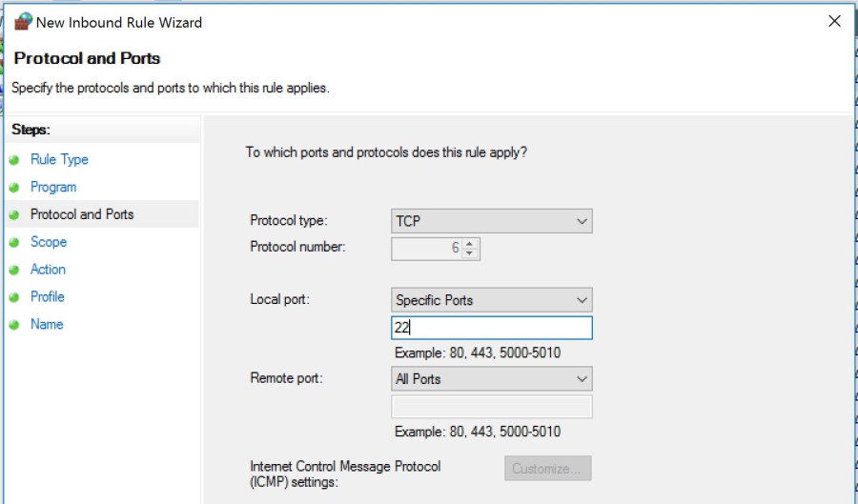Image resolution: width=858 pixels, height=504 pixels.
Task: Click the green bullet beside Profile
Action: click(x=14, y=297)
